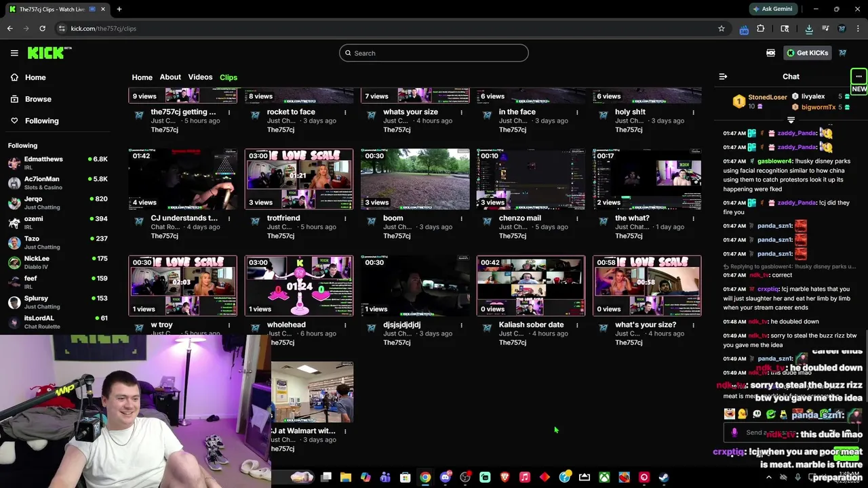
Task: Click the KICK logo
Action: (50, 53)
